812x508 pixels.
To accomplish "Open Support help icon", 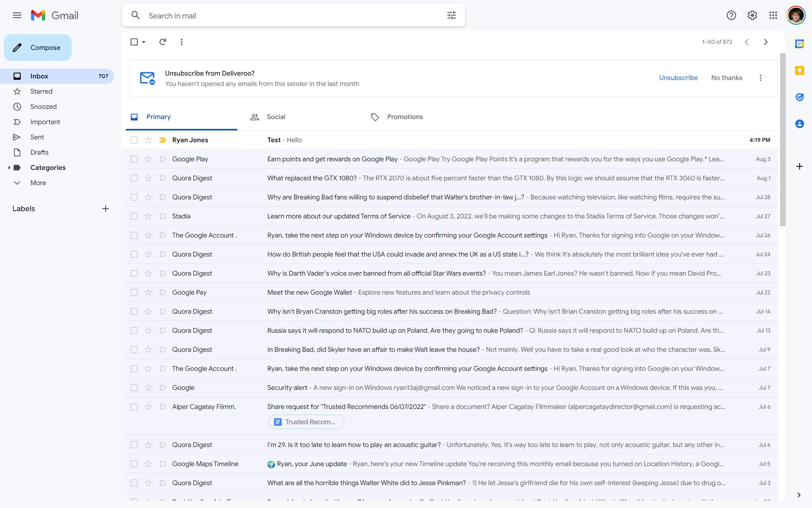I will pos(731,16).
